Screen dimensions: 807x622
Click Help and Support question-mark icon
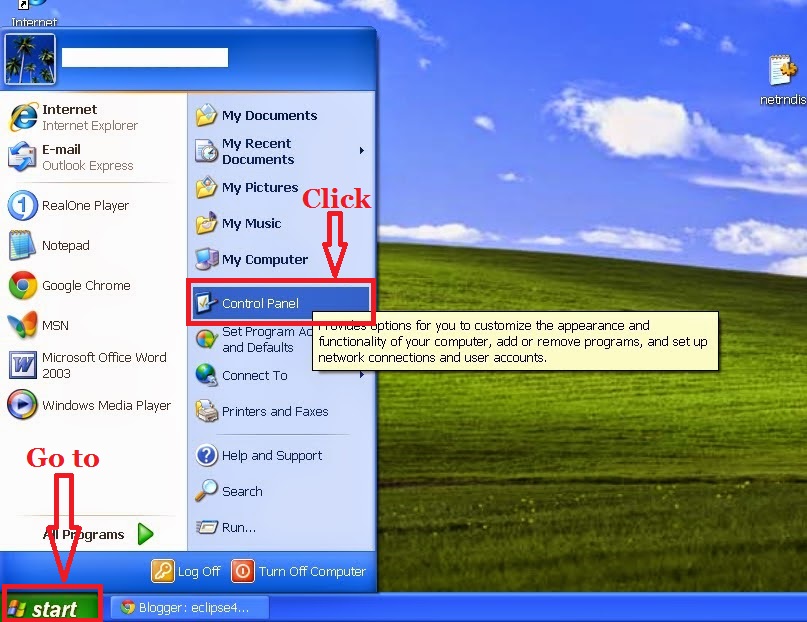coord(206,455)
